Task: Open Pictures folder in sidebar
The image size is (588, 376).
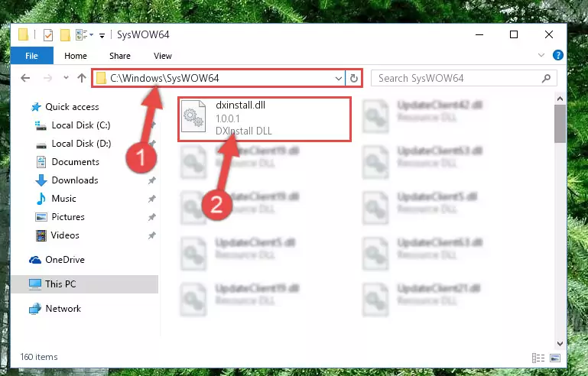Action: click(x=68, y=217)
